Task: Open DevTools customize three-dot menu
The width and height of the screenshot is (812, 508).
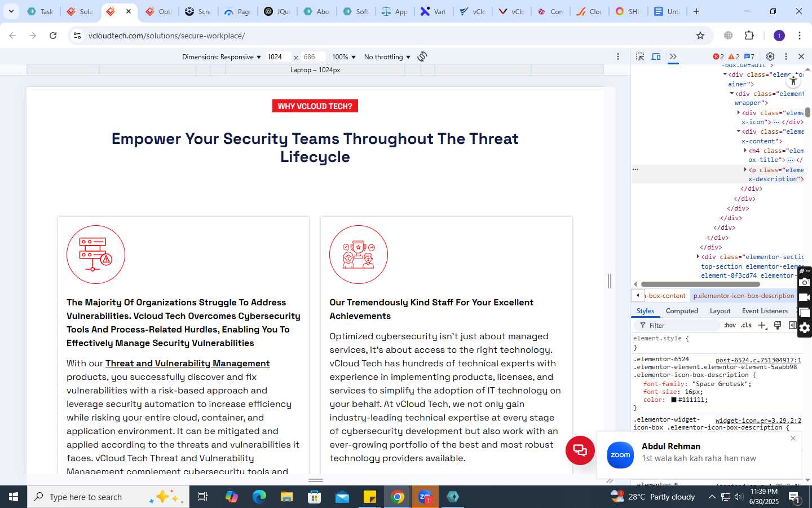Action: pos(786,56)
